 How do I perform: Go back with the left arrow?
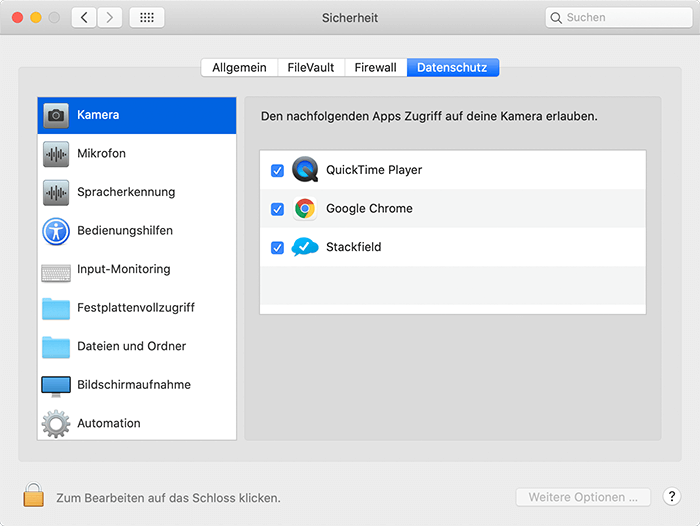point(84,17)
